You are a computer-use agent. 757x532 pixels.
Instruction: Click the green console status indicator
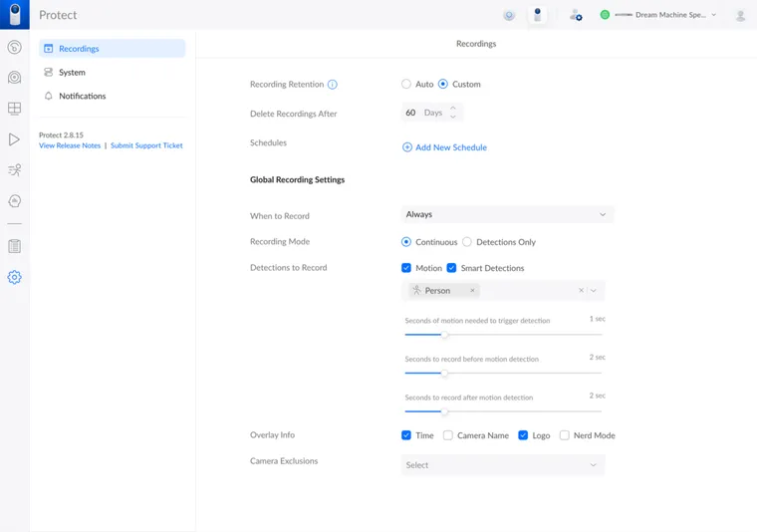pos(605,15)
